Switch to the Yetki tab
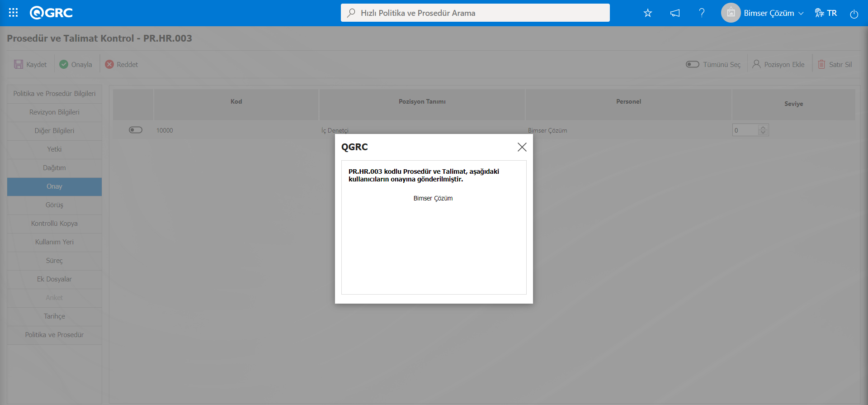 (x=54, y=149)
